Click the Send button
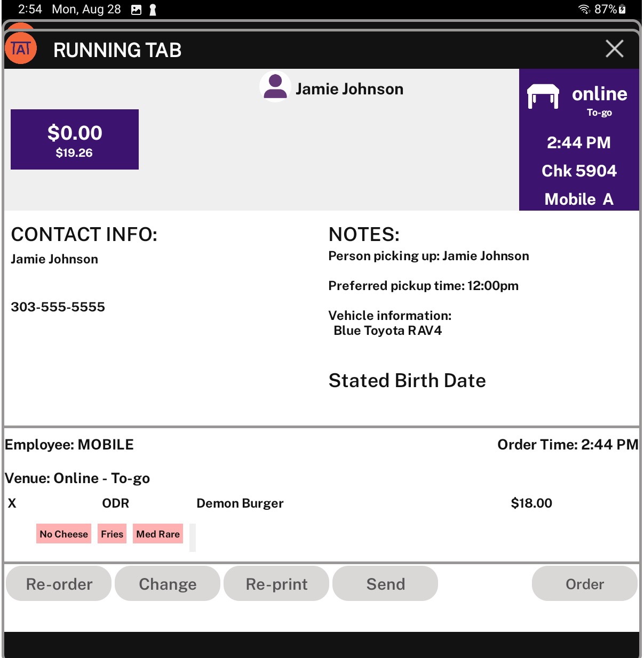 (385, 584)
